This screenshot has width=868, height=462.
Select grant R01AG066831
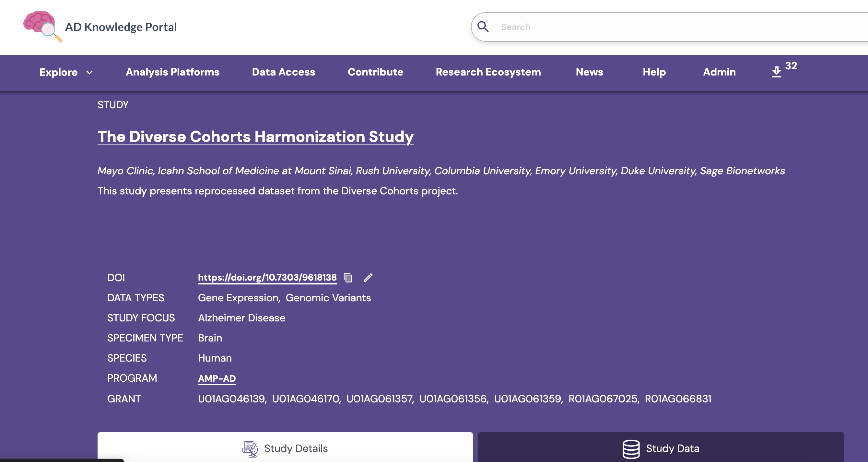coord(678,399)
